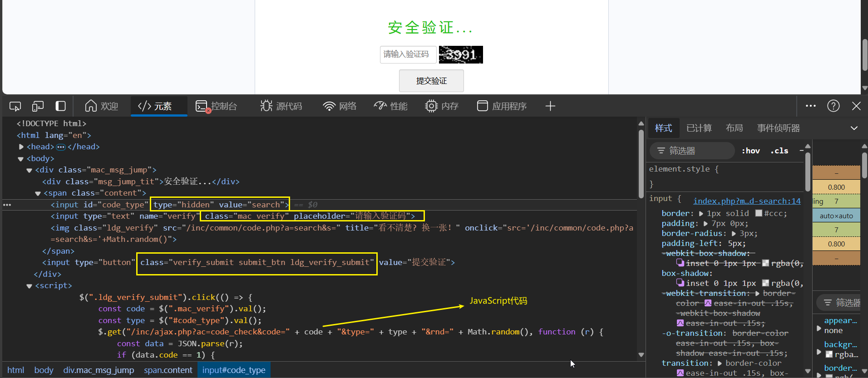Open the index.php stylesheet source link
The image size is (868, 378).
[746, 201]
